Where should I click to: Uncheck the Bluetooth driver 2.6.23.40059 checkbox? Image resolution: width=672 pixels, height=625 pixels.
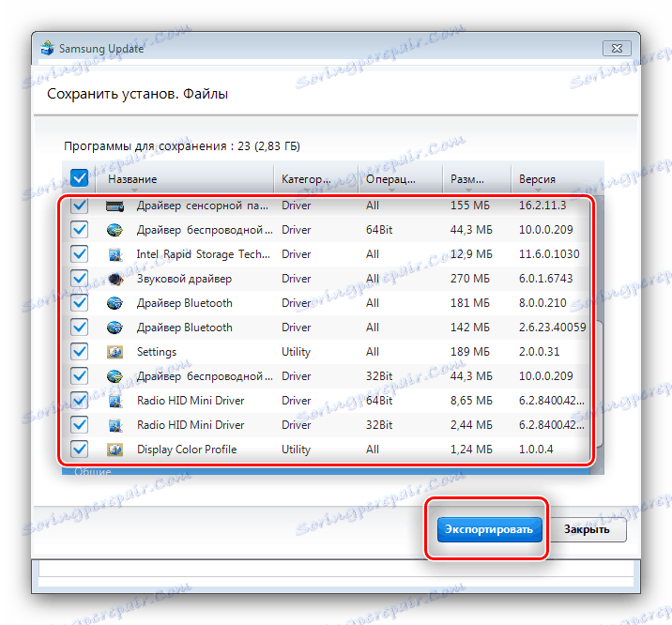click(x=80, y=328)
